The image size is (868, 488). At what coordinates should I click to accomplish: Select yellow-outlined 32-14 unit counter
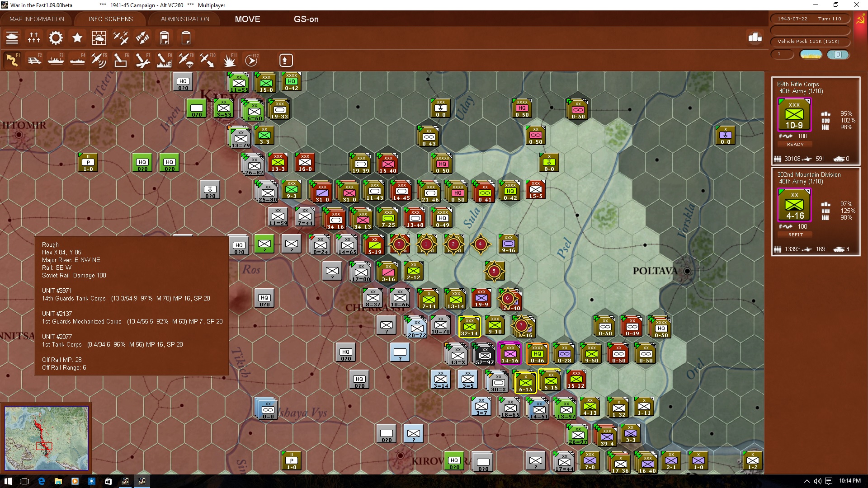[469, 326]
